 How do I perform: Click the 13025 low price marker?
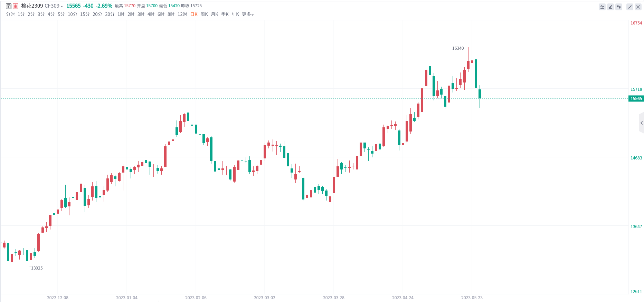point(37,268)
